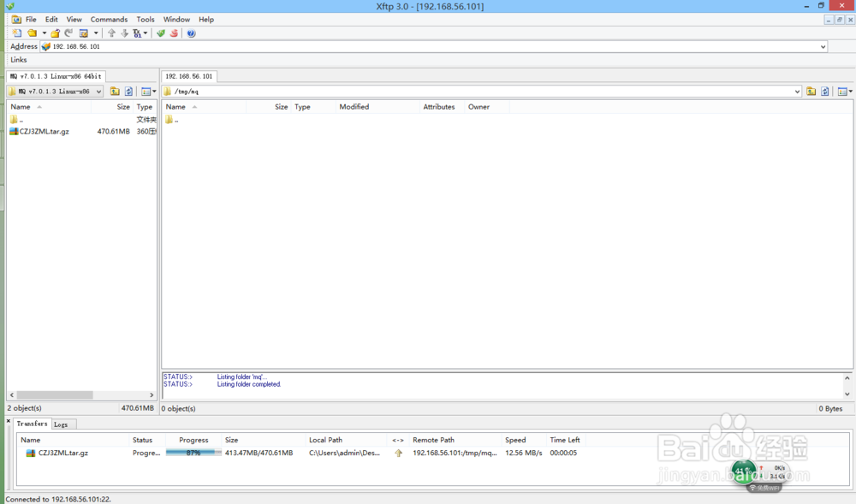
Task: Open the File menu
Action: [31, 19]
